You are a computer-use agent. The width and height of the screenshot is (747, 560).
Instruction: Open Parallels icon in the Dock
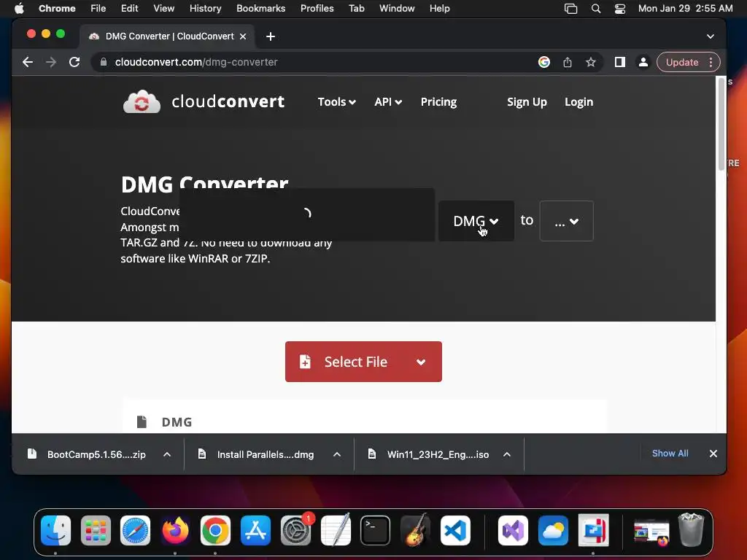(593, 530)
